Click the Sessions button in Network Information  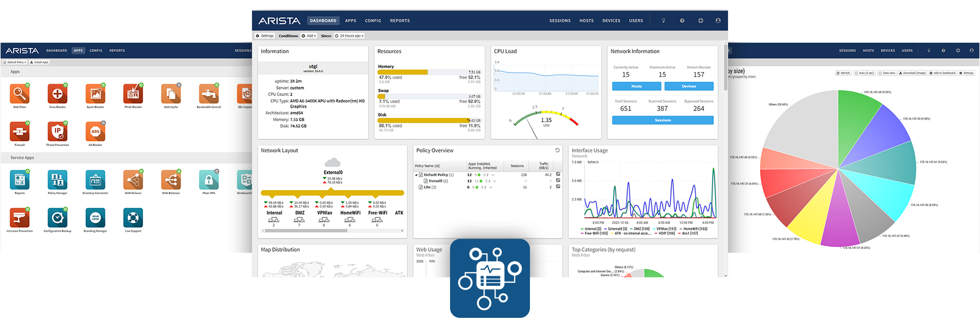pos(663,121)
